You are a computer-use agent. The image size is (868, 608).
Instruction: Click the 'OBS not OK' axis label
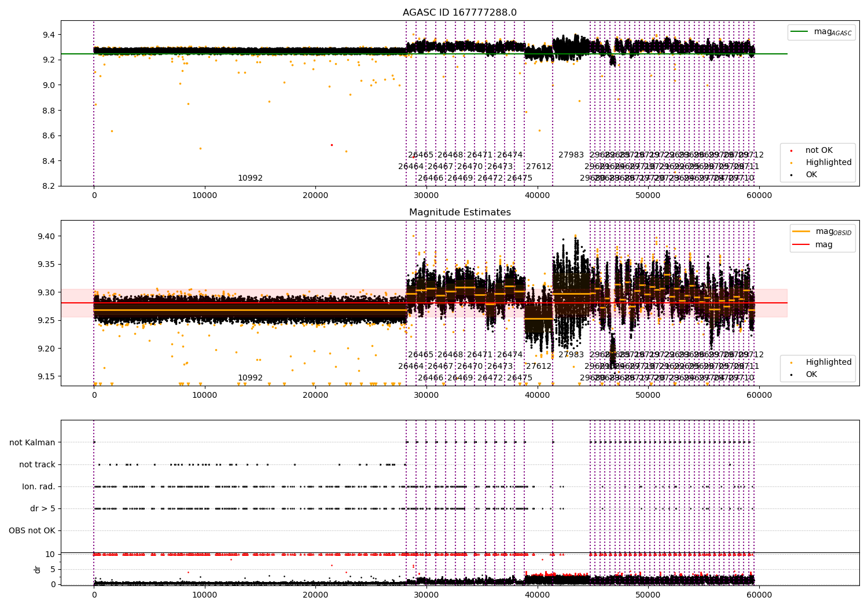(x=32, y=530)
